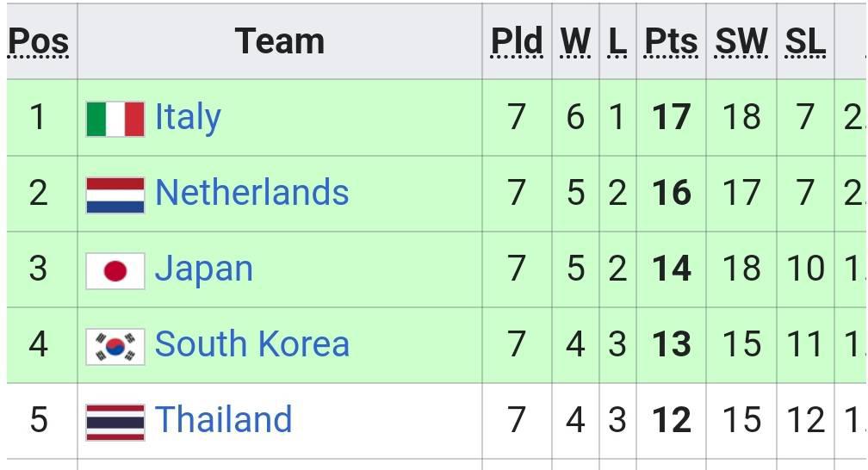Click the Thailand flag icon

[115, 423]
